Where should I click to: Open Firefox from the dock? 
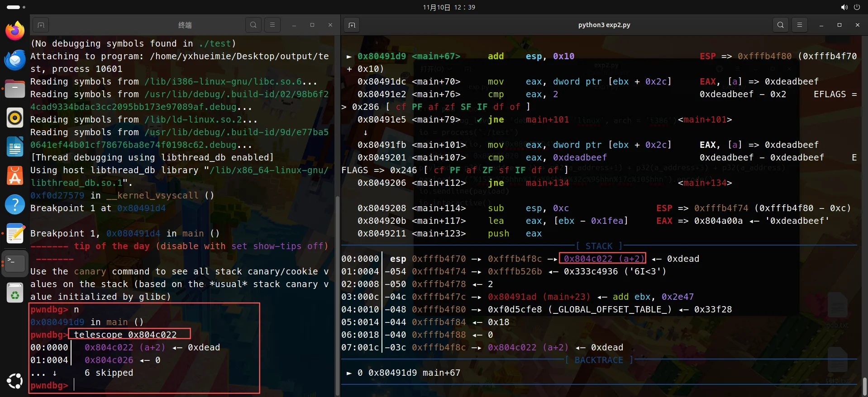point(15,31)
